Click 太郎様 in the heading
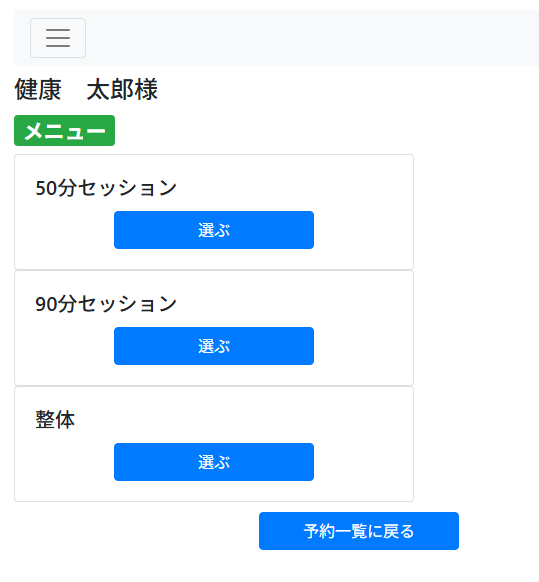The height and width of the screenshot is (582, 539). point(122,89)
